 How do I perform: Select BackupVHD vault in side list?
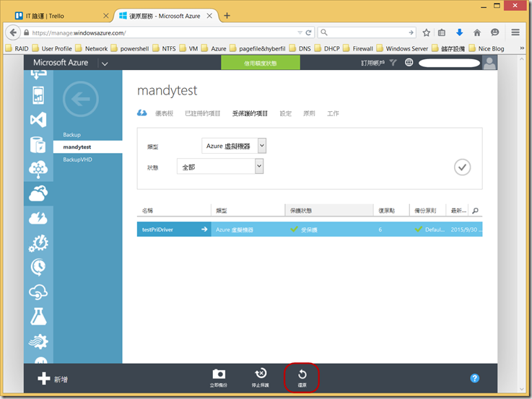click(77, 159)
